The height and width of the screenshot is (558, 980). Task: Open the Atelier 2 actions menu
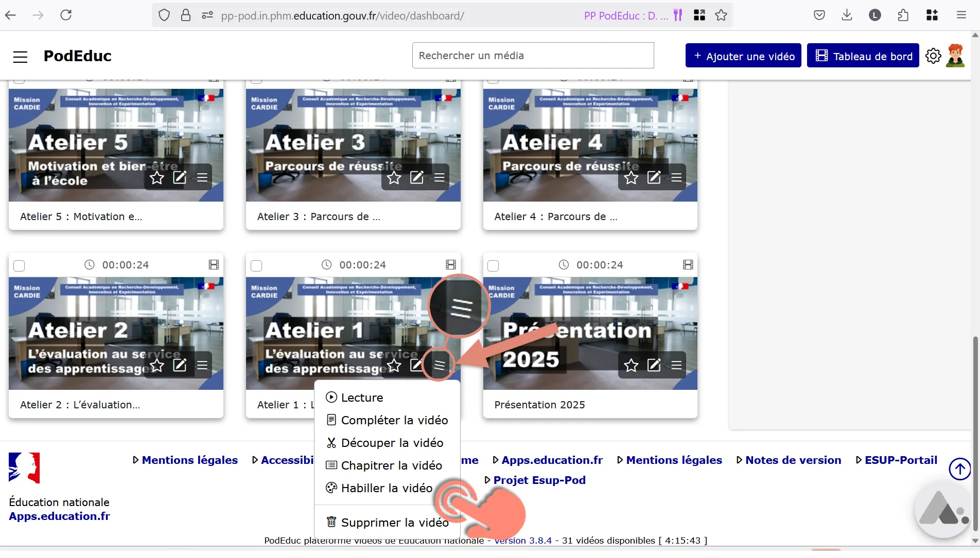pyautogui.click(x=202, y=366)
